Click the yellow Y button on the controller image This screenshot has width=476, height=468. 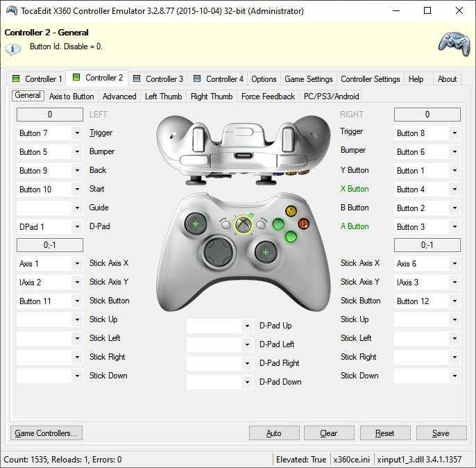[291, 211]
